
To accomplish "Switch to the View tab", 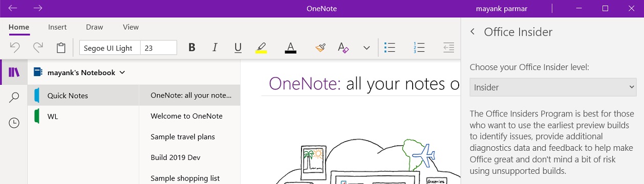I will click(131, 27).
